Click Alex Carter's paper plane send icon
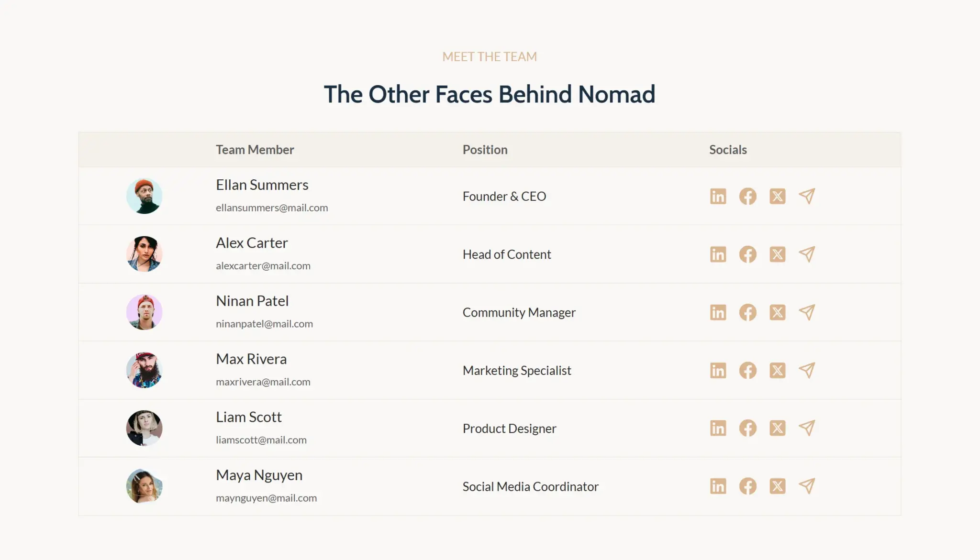This screenshot has height=560, width=980. tap(807, 254)
